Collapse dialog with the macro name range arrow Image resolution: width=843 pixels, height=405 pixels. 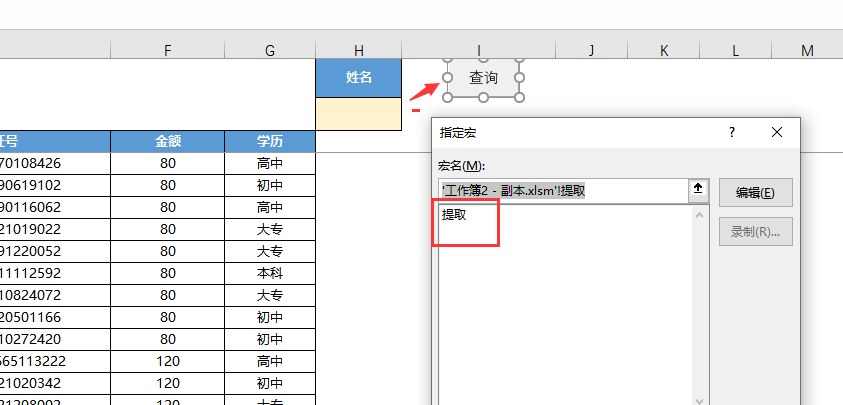(698, 189)
